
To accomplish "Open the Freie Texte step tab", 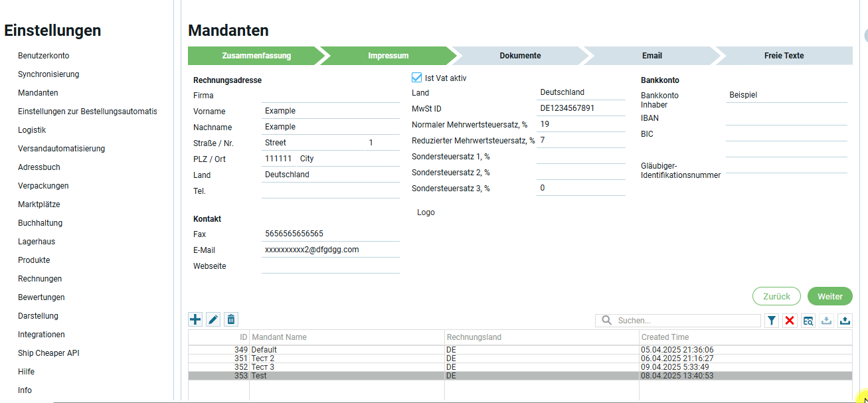I will pyautogui.click(x=784, y=56).
